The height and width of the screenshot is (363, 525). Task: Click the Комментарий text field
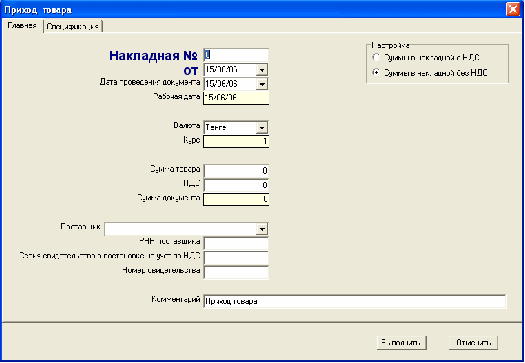click(x=355, y=301)
